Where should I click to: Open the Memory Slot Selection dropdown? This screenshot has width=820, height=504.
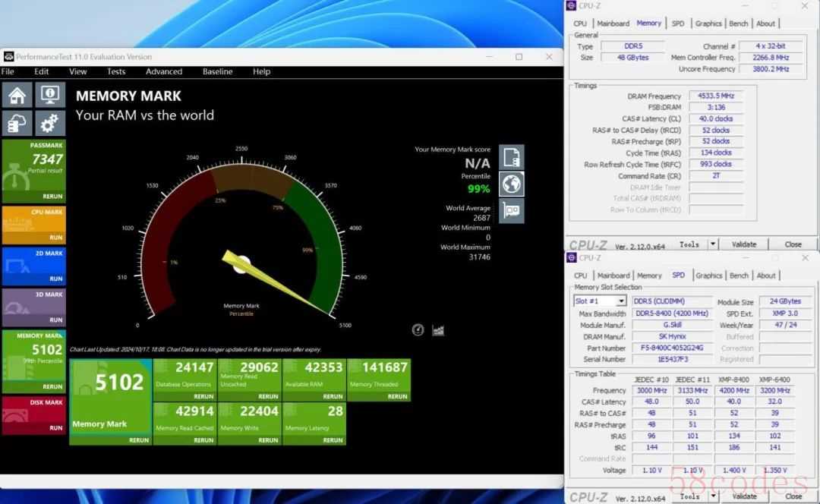[x=620, y=301]
